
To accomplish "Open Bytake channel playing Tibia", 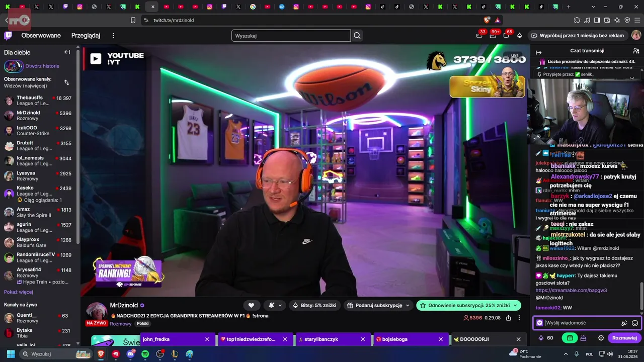I will [x=38, y=333].
